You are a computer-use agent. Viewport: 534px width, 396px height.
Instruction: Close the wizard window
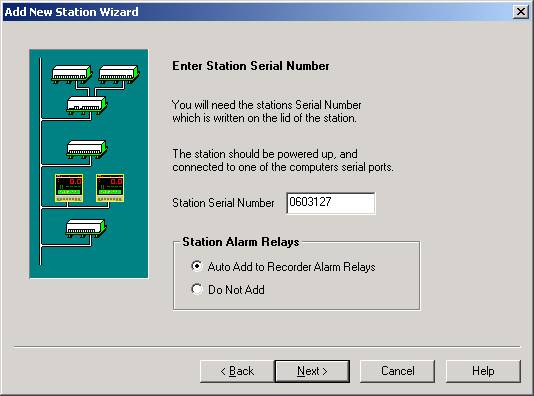click(520, 12)
